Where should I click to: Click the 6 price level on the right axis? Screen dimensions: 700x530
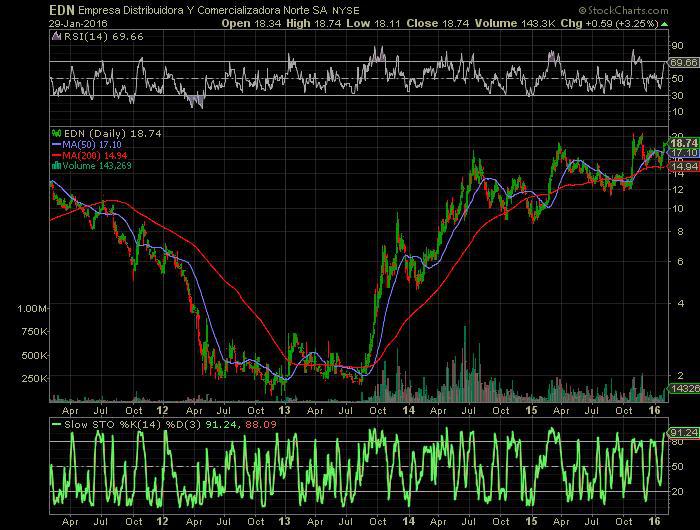[680, 261]
